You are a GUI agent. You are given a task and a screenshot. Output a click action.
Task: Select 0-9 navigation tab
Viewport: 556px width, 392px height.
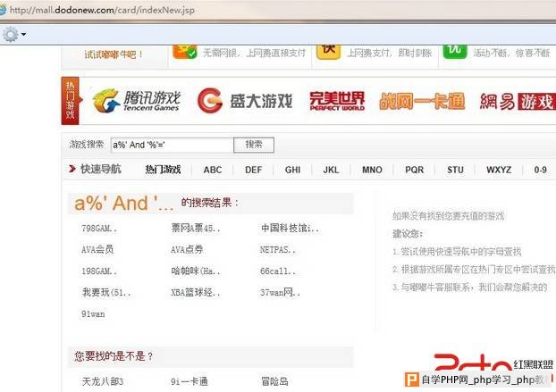(x=540, y=170)
